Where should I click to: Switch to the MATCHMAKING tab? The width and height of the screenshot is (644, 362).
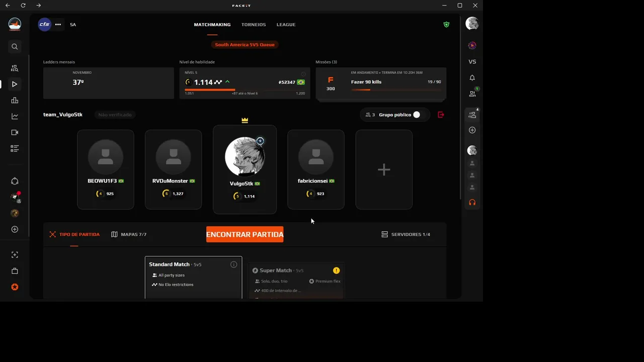[212, 25]
